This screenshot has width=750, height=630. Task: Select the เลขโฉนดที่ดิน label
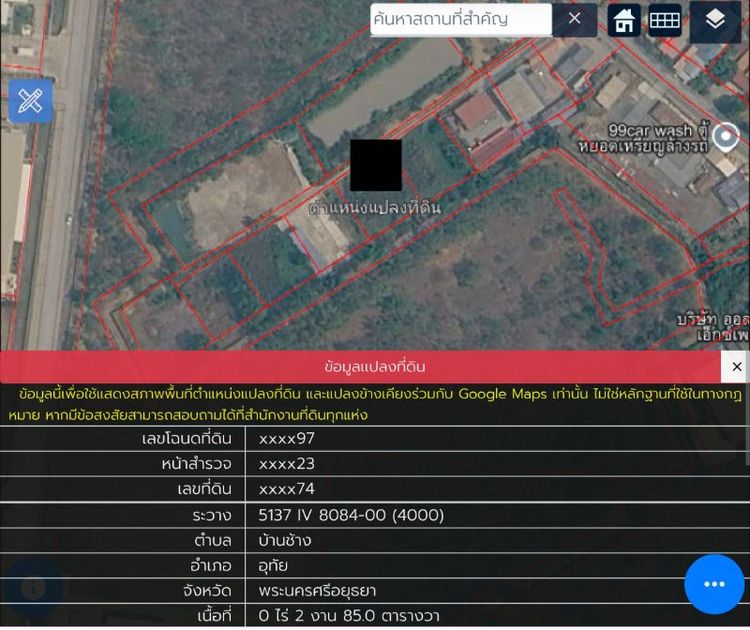pos(187,439)
